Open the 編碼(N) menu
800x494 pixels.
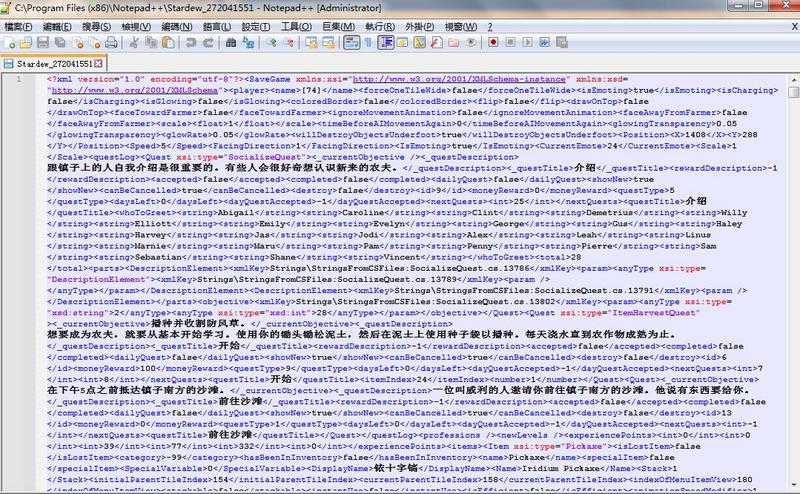tap(177, 27)
